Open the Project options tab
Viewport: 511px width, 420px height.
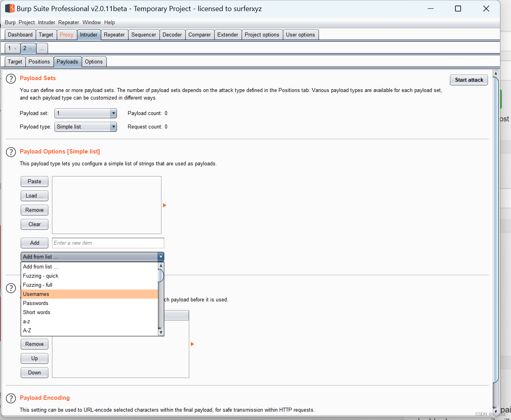tap(262, 35)
